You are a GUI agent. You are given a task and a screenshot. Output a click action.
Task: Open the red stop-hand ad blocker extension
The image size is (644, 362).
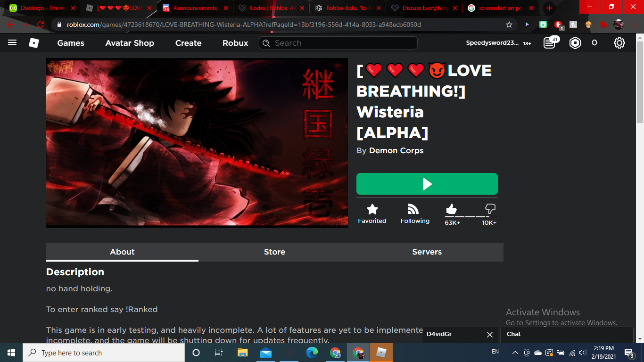[x=558, y=25]
